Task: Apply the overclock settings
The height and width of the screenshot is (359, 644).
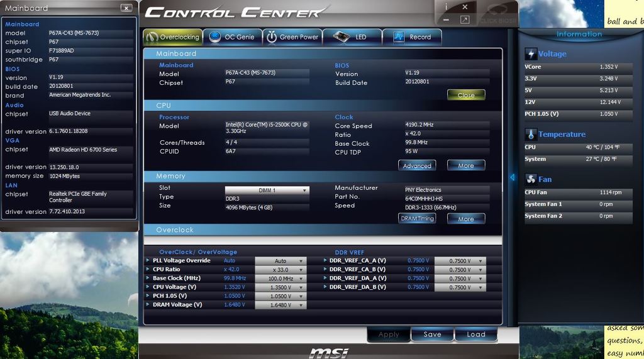Action: 389,334
